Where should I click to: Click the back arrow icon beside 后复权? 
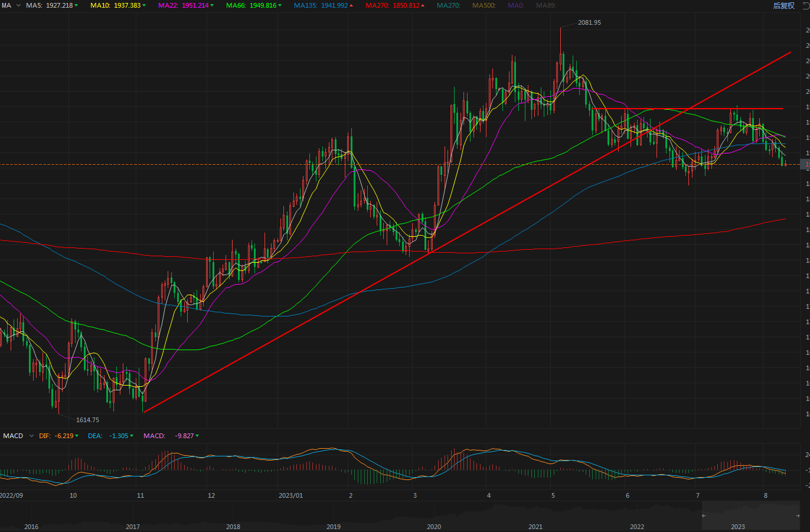pyautogui.click(x=806, y=5)
